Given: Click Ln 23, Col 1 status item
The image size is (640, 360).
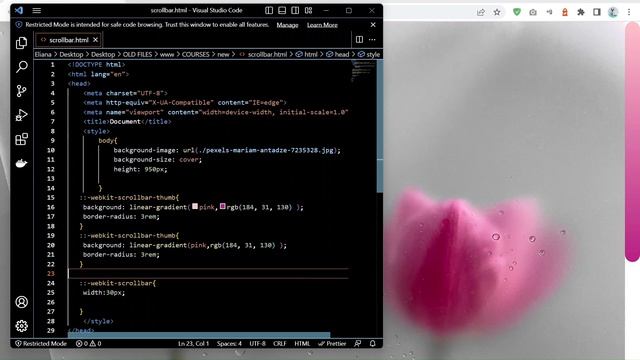Looking at the screenshot, I should tap(193, 344).
